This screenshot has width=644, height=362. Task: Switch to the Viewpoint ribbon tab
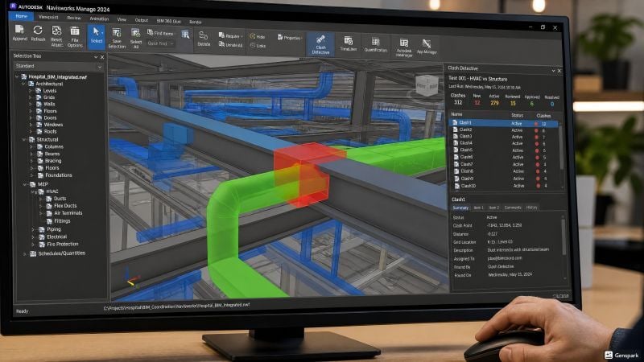[x=48, y=17]
